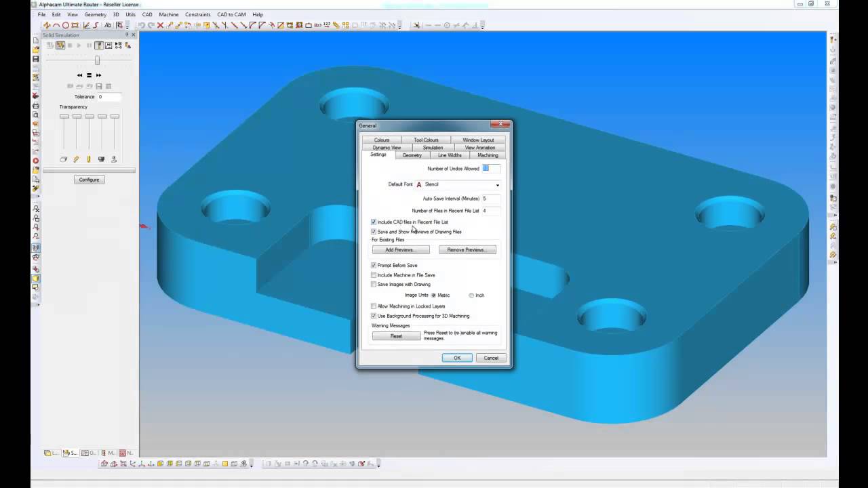Open the Dynamic View tab
Viewport: 868px width, 488px height.
(x=387, y=147)
